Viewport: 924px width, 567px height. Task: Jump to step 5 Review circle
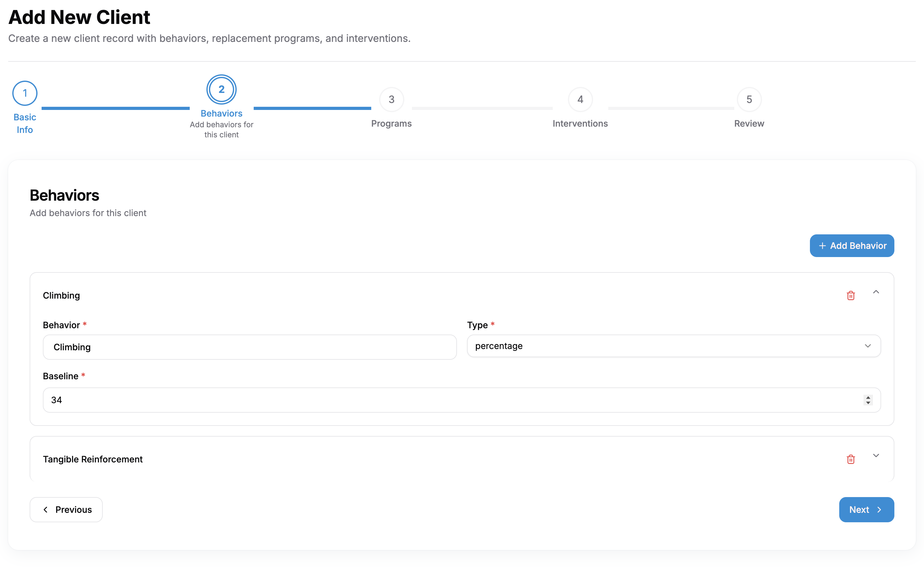coord(749,99)
